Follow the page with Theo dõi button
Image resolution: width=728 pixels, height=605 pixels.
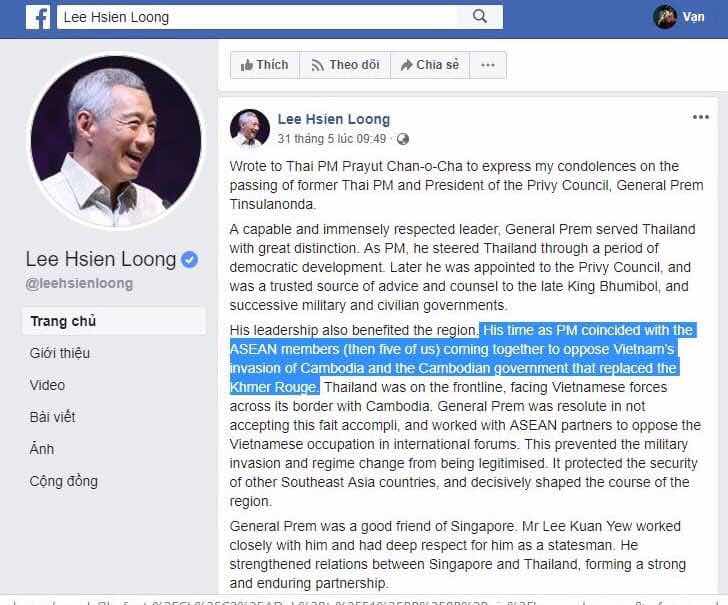click(345, 65)
